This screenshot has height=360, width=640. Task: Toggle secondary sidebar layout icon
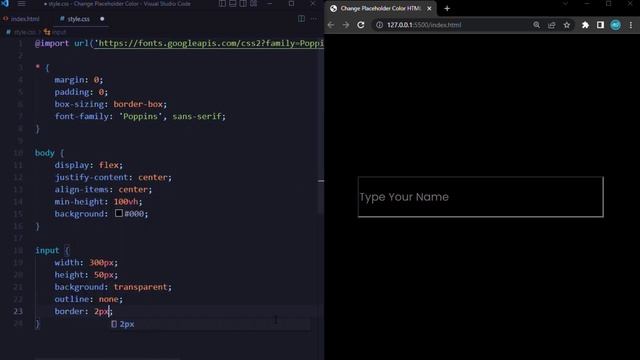(x=243, y=4)
